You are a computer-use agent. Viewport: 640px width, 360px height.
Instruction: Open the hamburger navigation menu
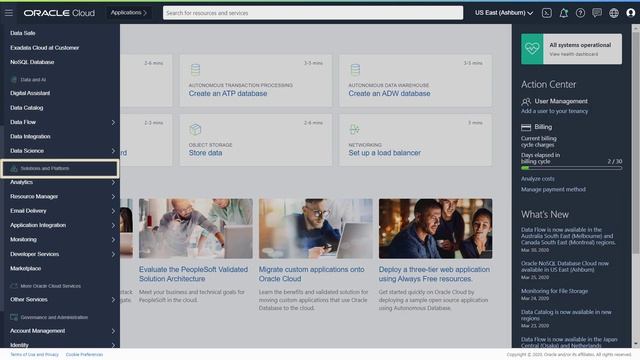(9, 13)
